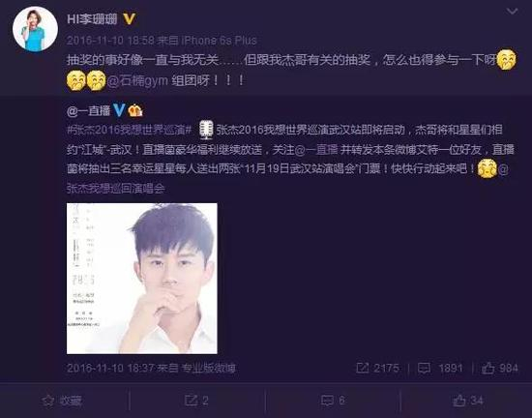The width and height of the screenshot is (532, 418).
Task: Open the @石楠gym mention link
Action: click(137, 81)
